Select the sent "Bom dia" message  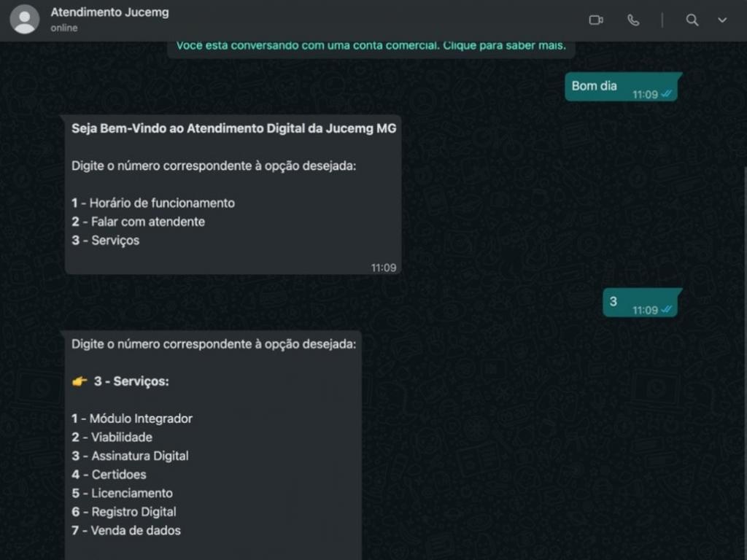coord(594,86)
